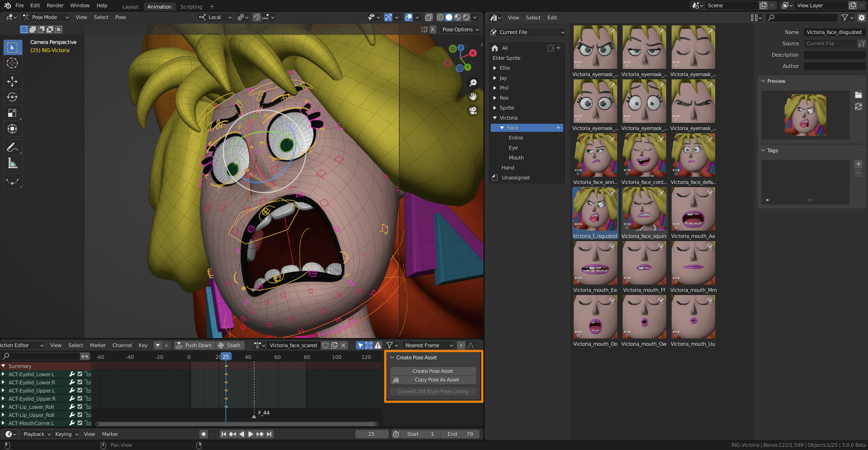Expand the Phil collection in the asset catalog
This screenshot has height=450, width=868.
[x=495, y=87]
